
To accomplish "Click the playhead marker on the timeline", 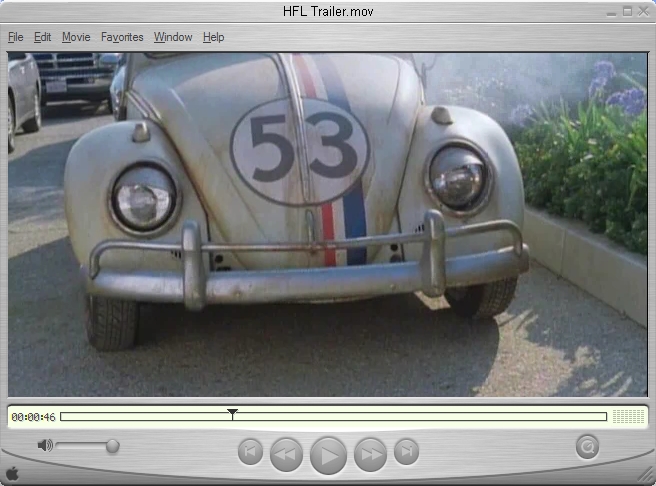I will coord(232,414).
